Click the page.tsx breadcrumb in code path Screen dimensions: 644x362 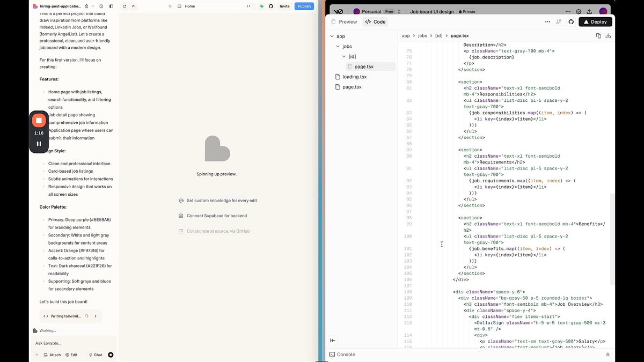click(459, 36)
